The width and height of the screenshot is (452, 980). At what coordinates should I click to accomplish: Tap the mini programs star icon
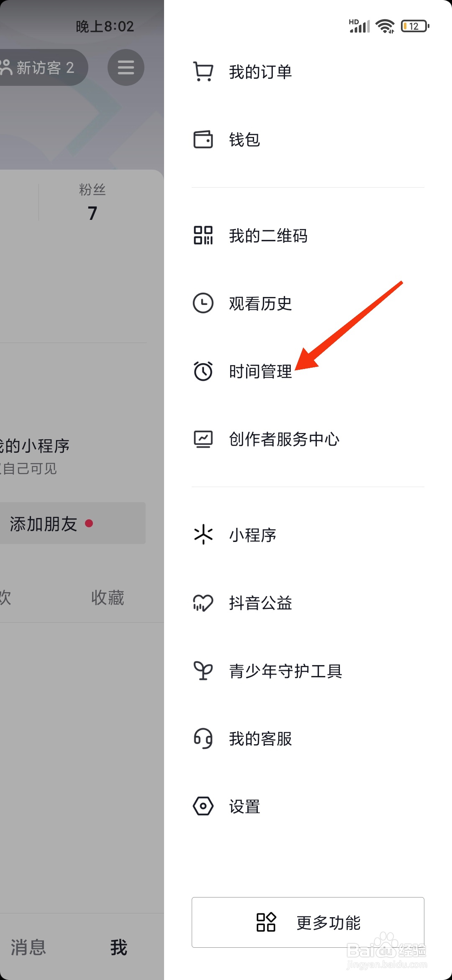[x=203, y=535]
